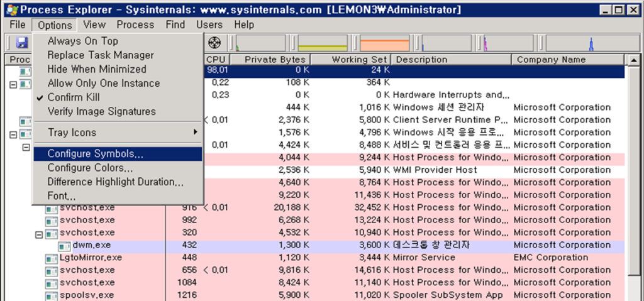Select the dwm.exe process name
This screenshot has width=644, height=301.
(x=92, y=246)
